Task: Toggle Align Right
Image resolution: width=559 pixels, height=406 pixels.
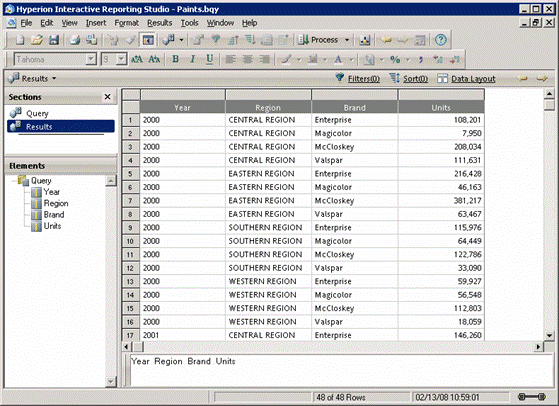Action: [x=265, y=59]
